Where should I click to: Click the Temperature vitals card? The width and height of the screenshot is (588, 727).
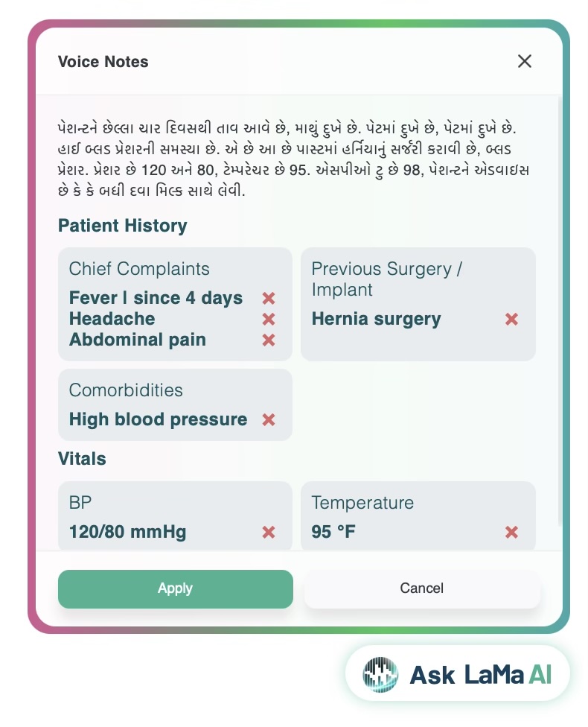tap(418, 516)
